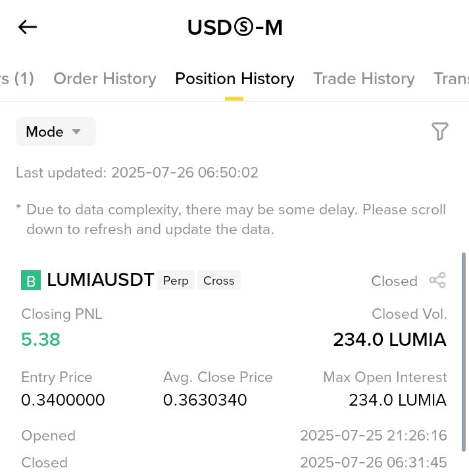Click the Mode dropdown arrow
Image resolution: width=469 pixels, height=476 pixels.
tap(76, 131)
